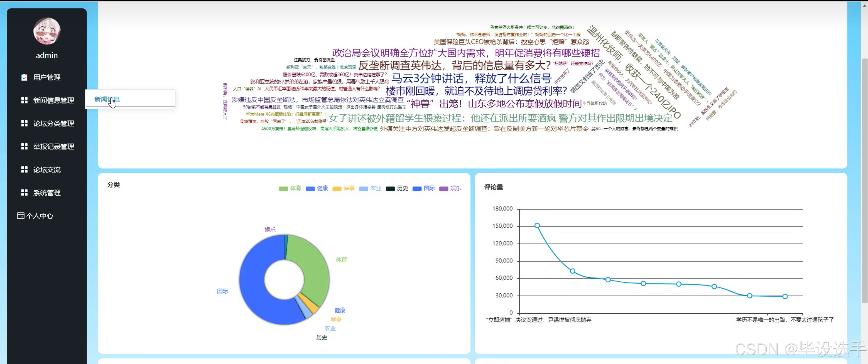Click word cloud headline starting 楼市刚回暖
The height and width of the screenshot is (364, 868).
pos(476,91)
